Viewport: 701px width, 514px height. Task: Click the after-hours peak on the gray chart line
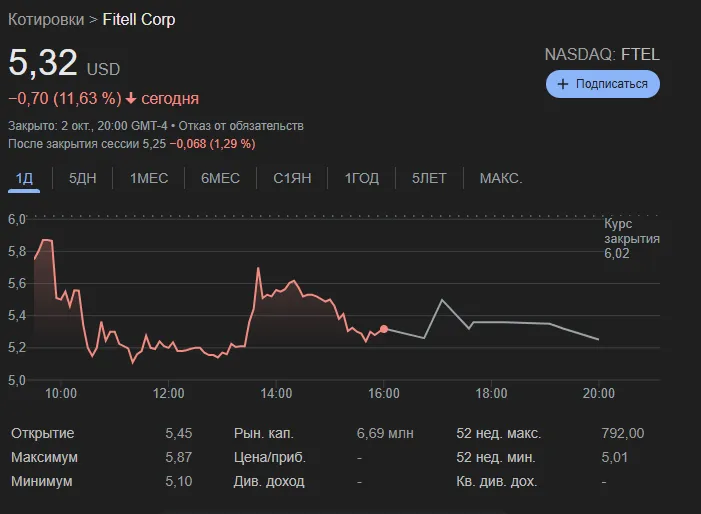click(x=442, y=300)
